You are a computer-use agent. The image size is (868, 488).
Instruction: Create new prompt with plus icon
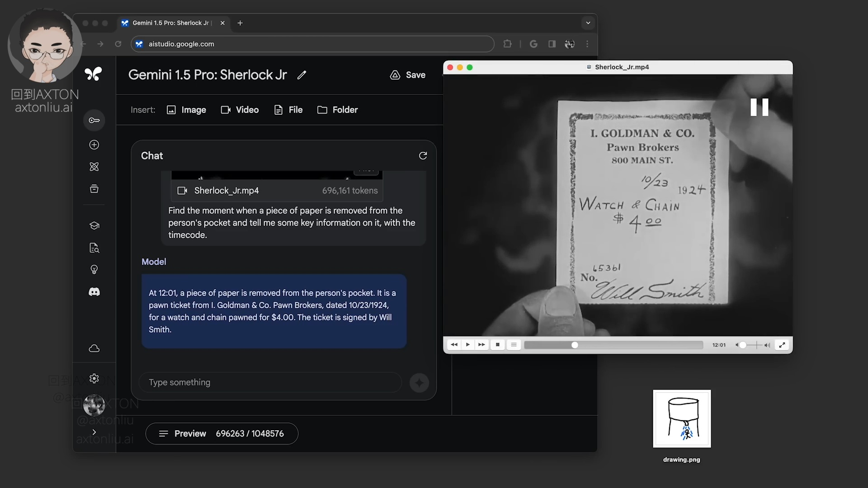coord(94,145)
